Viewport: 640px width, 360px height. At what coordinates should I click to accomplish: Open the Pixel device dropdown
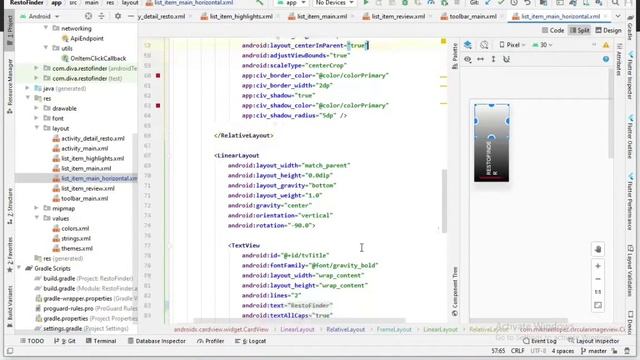coord(512,45)
